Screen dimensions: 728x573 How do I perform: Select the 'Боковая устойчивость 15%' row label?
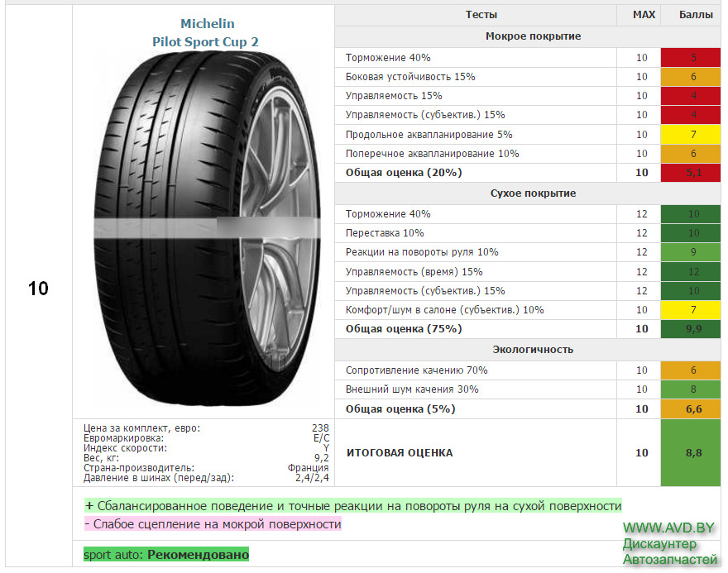[x=410, y=77]
